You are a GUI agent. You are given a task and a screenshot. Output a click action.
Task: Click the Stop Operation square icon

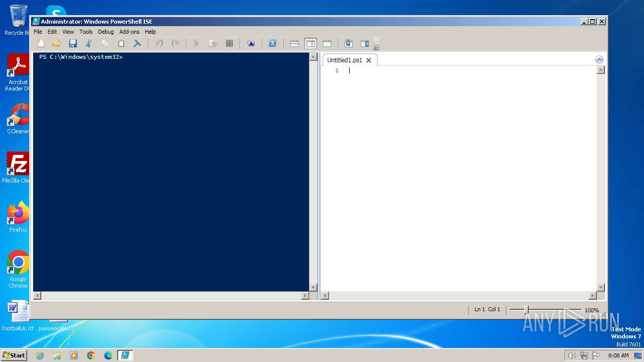[229, 44]
